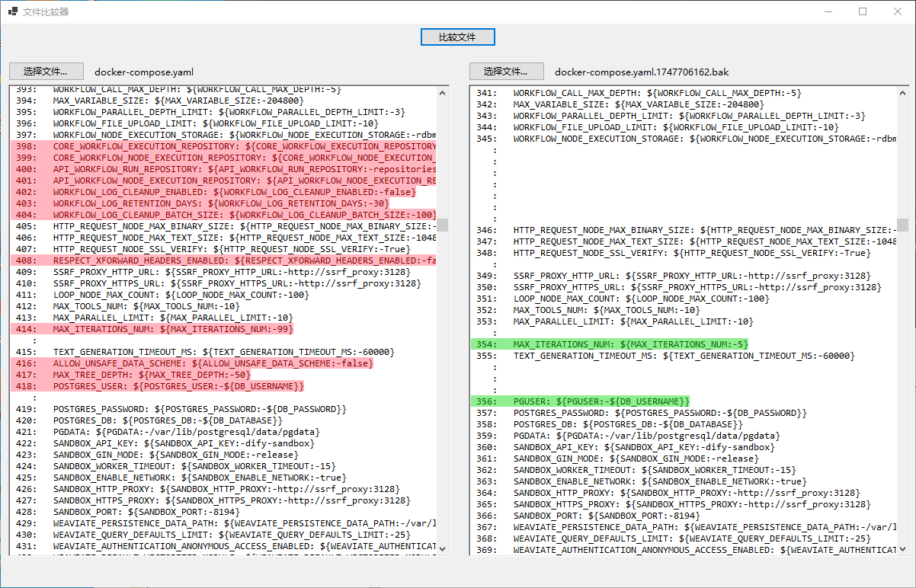Click the app icon in the title bar
This screenshot has width=916, height=588.
coord(12,11)
